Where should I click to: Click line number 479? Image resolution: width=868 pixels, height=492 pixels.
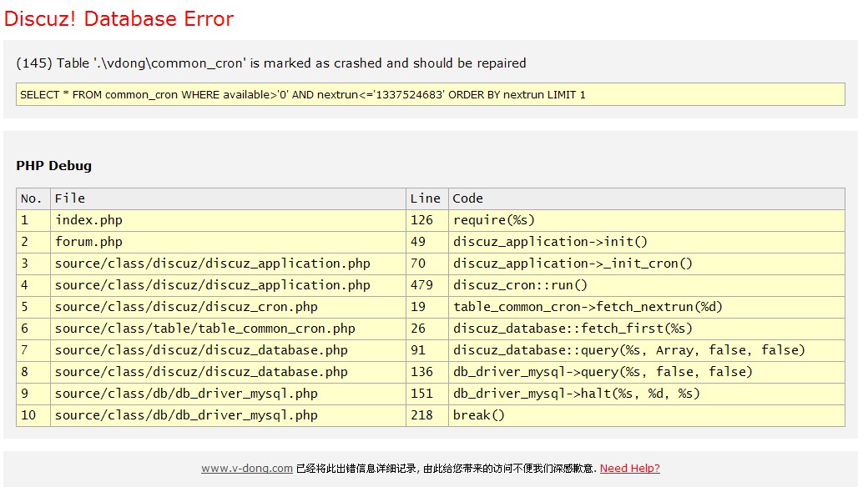pos(421,285)
